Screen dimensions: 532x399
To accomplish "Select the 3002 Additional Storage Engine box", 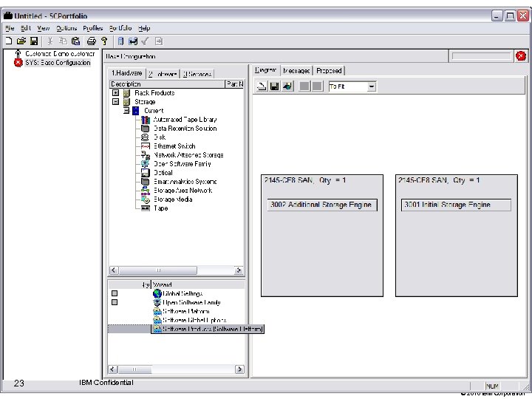I will pyautogui.click(x=322, y=205).
